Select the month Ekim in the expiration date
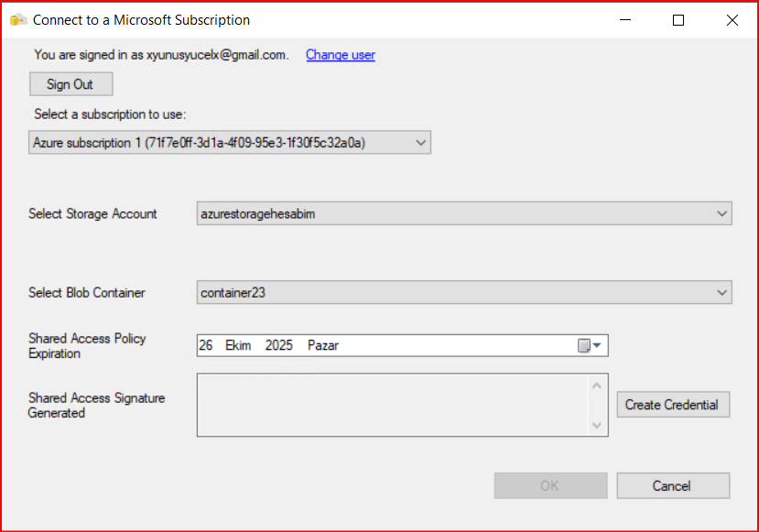This screenshot has height=532, width=759. [238, 346]
